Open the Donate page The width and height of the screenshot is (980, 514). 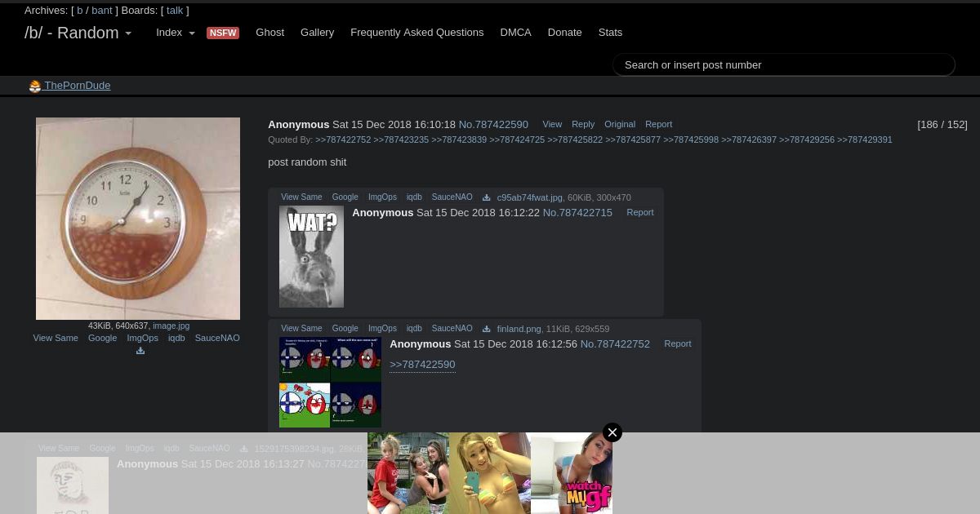click(564, 33)
